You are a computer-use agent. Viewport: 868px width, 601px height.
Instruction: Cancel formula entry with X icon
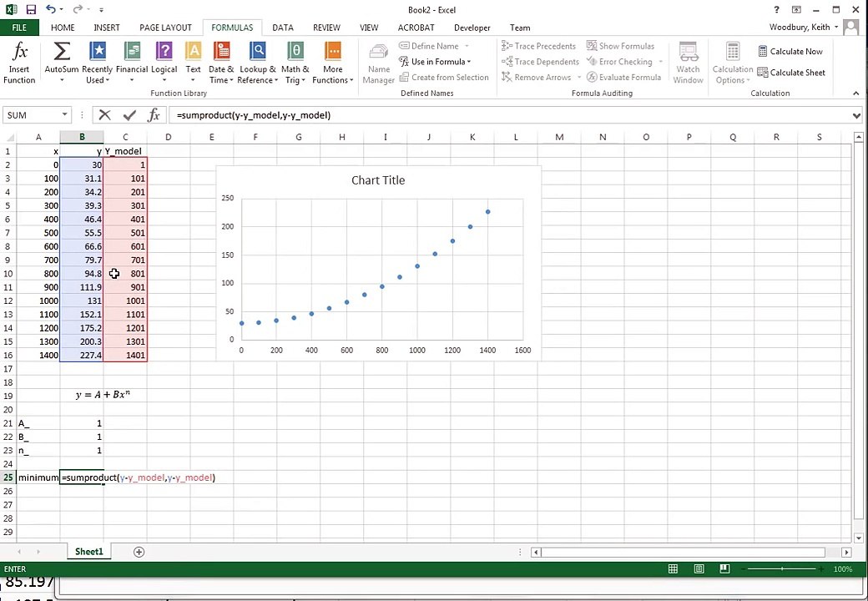point(104,115)
